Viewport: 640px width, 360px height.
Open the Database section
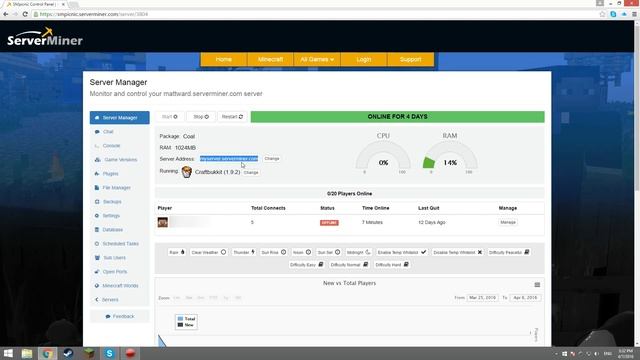[x=112, y=230]
